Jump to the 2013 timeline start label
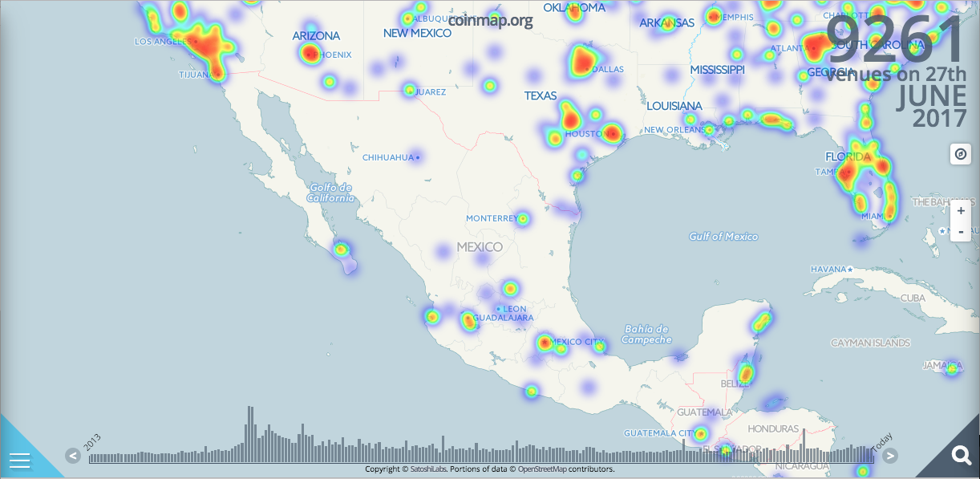Screen dimensions: 980x479 click(92, 441)
